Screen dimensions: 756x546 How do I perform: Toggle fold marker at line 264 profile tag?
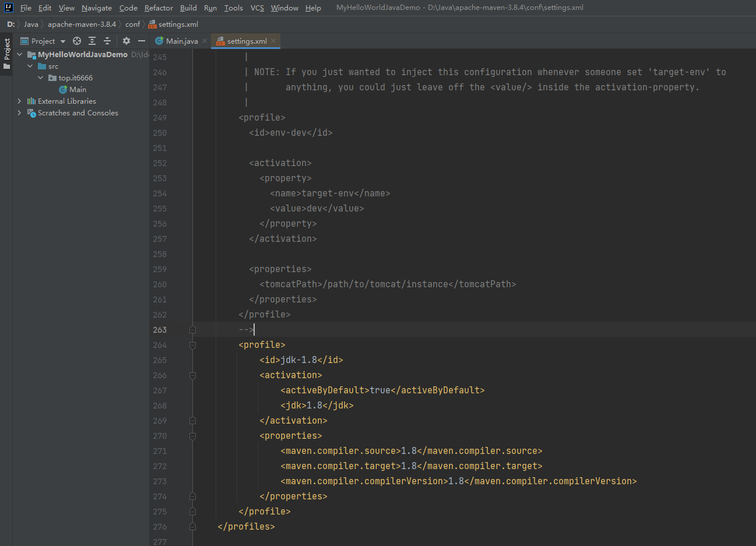192,345
